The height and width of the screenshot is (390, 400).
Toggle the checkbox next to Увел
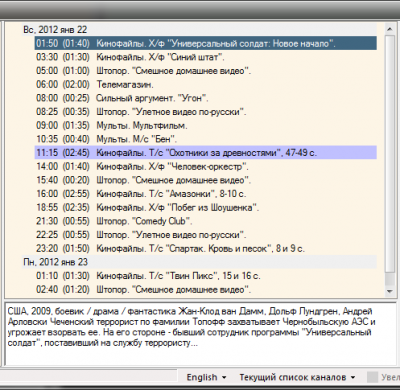click(372, 377)
